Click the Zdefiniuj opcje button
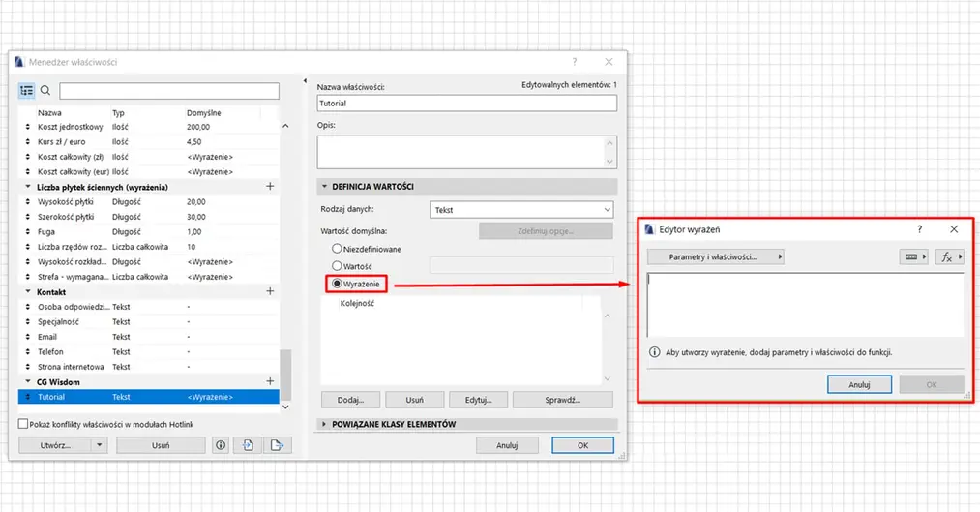 pyautogui.click(x=546, y=231)
